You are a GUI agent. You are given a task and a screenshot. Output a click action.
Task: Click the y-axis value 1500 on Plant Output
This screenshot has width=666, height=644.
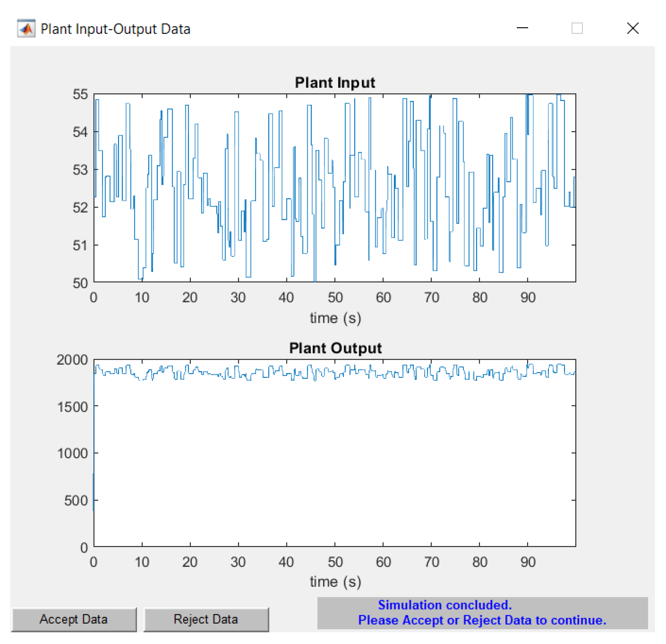pyautogui.click(x=72, y=407)
